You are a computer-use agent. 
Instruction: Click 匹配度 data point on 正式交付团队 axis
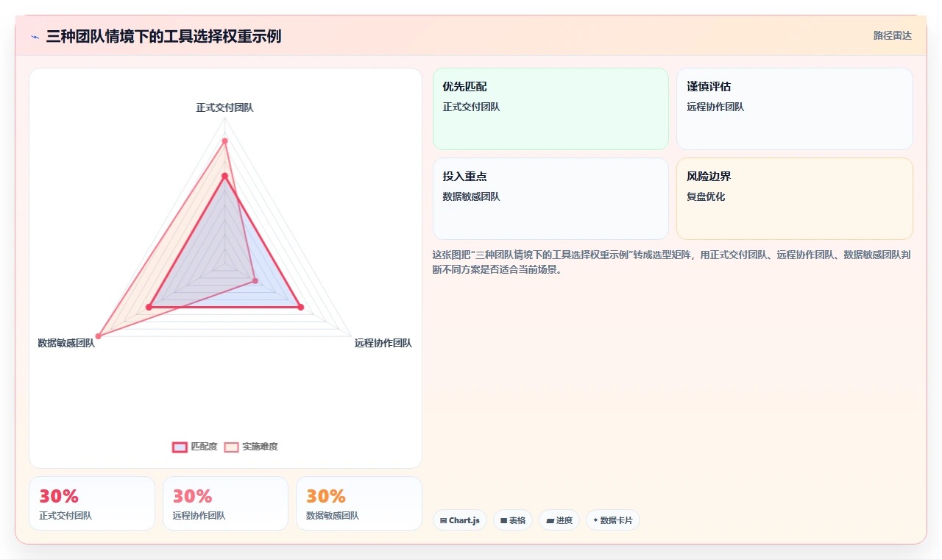pos(224,176)
